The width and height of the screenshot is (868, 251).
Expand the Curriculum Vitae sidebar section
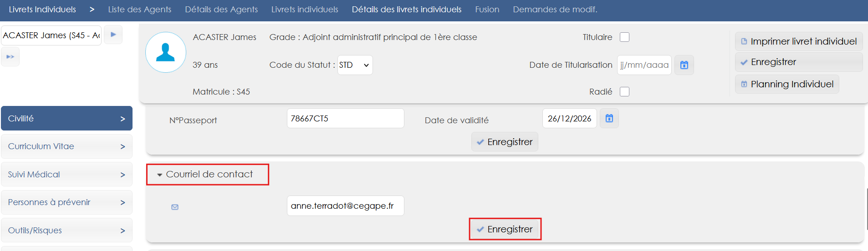click(x=66, y=146)
